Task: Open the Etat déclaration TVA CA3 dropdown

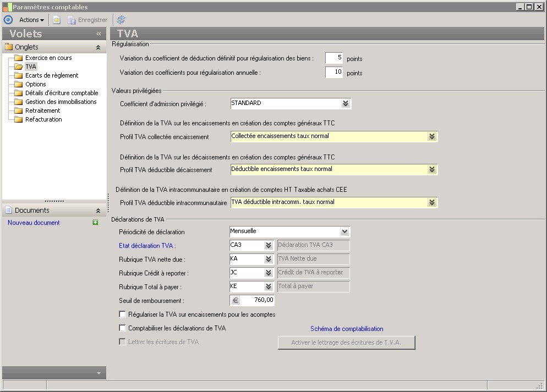Action: [268, 245]
